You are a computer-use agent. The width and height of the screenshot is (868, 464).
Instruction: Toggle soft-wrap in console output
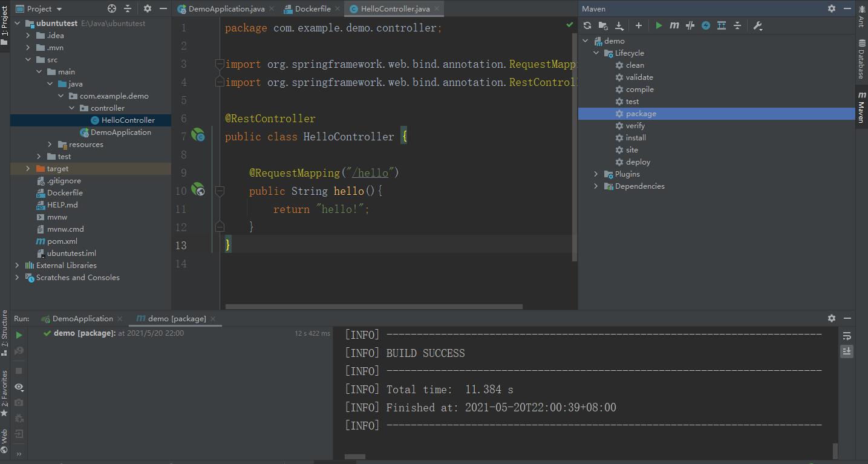point(847,336)
